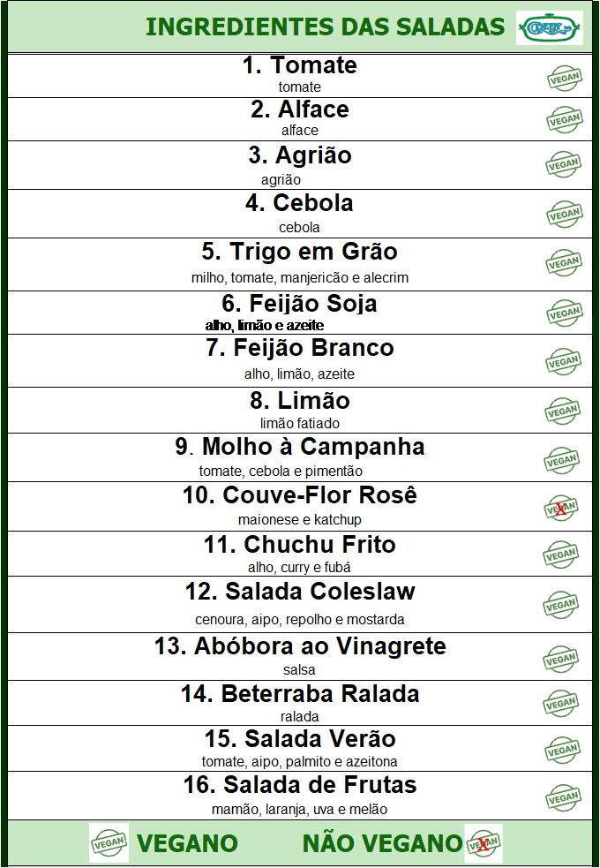The height and width of the screenshot is (868, 600).
Task: Click the NÃO VEGANO legend label
Action: click(x=382, y=843)
